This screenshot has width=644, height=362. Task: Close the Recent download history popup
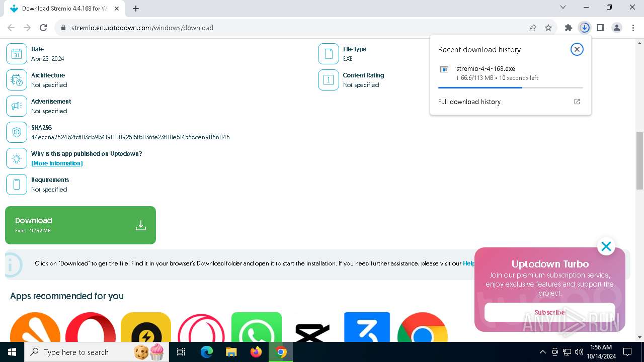point(577,49)
